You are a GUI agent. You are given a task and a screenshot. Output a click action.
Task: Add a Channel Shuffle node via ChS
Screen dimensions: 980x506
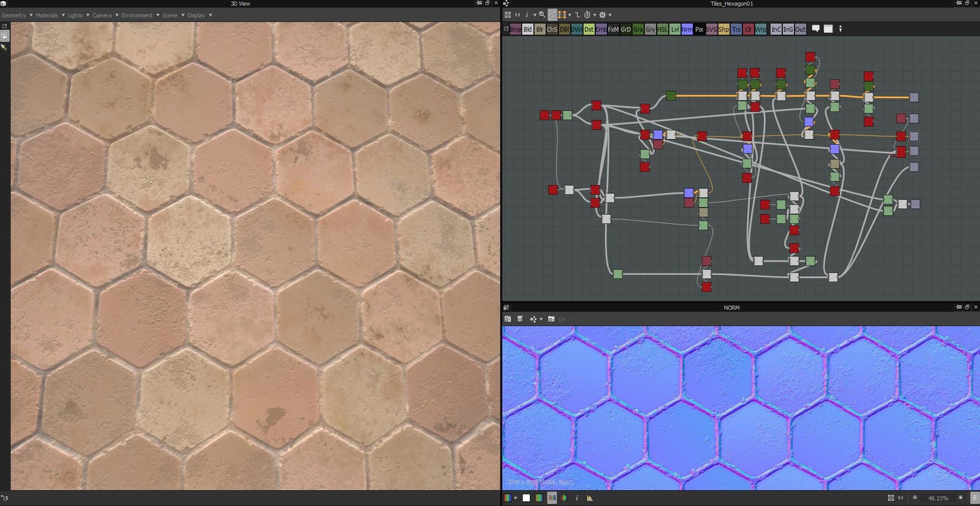pos(552,29)
